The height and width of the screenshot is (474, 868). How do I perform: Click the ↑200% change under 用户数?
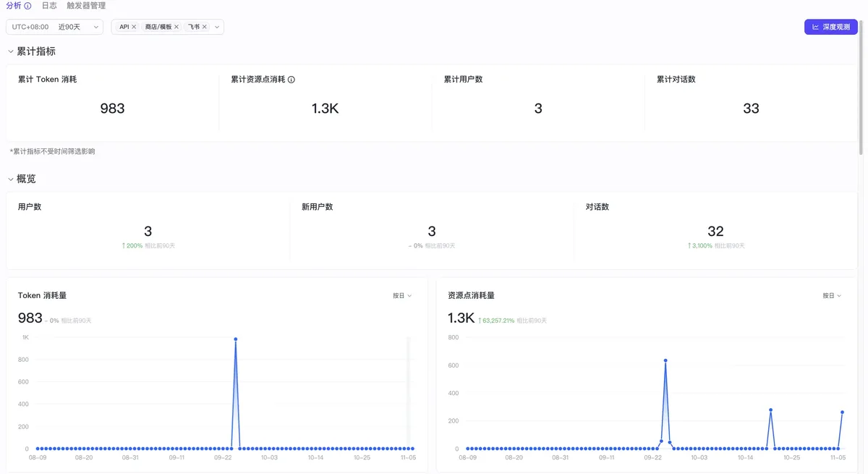point(132,246)
